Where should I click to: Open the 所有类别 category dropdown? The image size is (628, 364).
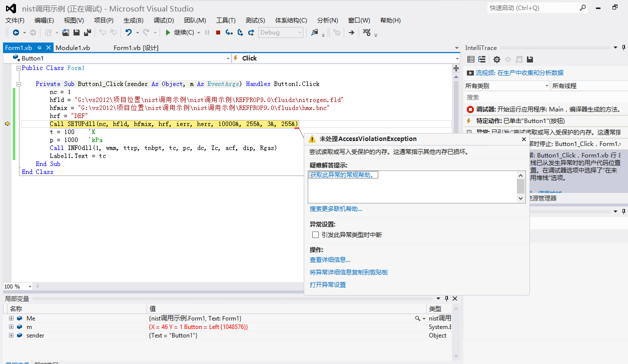(506, 86)
